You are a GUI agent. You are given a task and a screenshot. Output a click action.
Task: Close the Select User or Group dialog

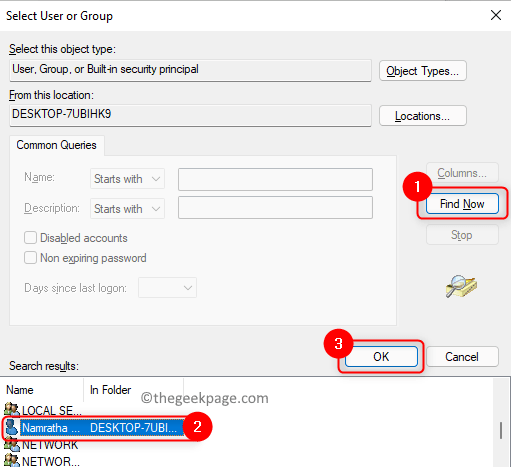coord(496,15)
